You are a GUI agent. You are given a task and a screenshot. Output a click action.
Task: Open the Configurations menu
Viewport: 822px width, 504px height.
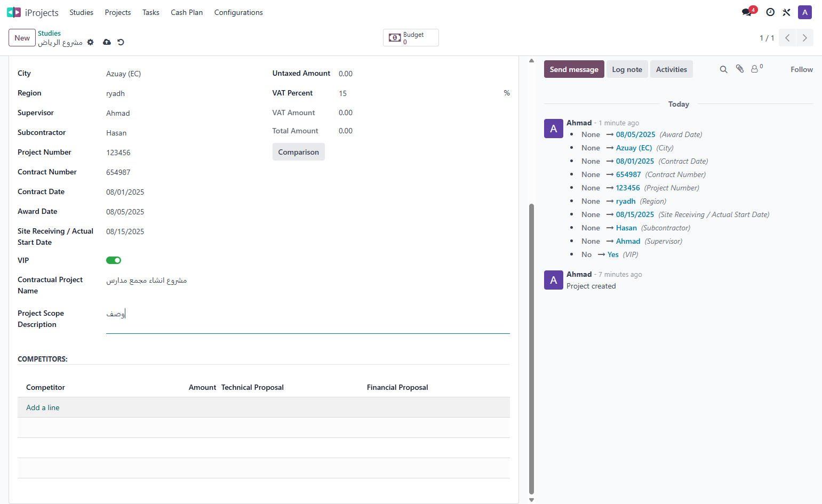point(238,12)
